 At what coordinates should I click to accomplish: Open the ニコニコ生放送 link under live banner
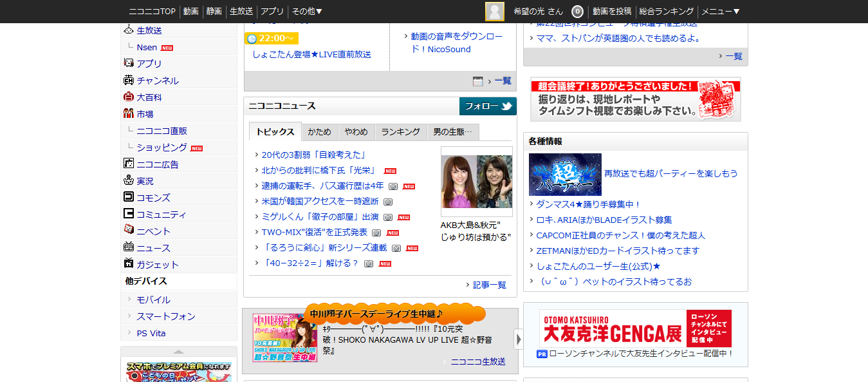click(478, 361)
